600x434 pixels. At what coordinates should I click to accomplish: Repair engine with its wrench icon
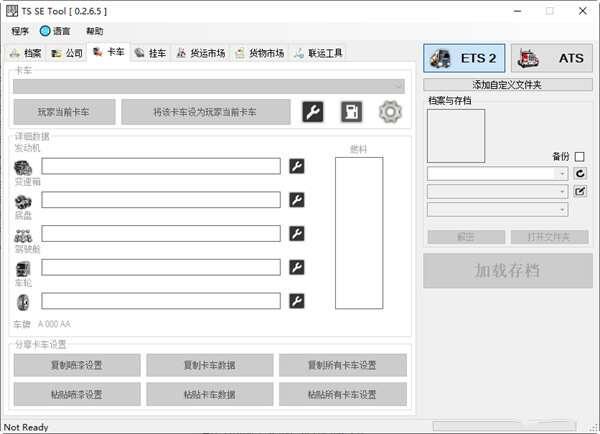(297, 166)
